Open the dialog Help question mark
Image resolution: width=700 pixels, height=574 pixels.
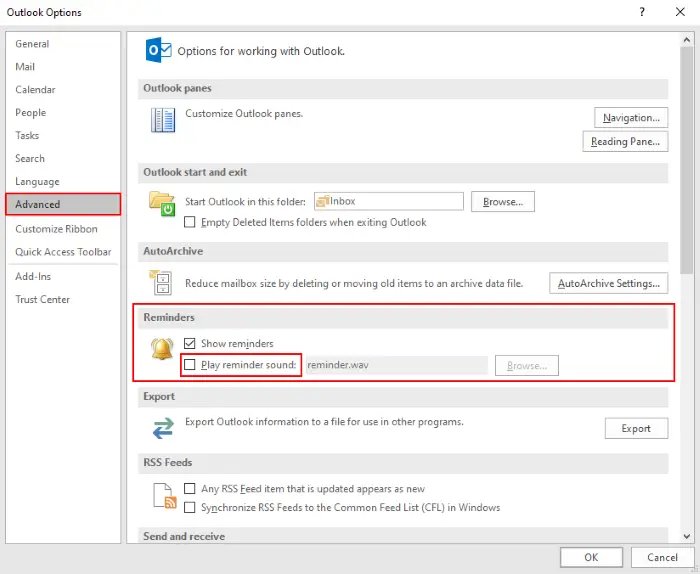pyautogui.click(x=642, y=12)
